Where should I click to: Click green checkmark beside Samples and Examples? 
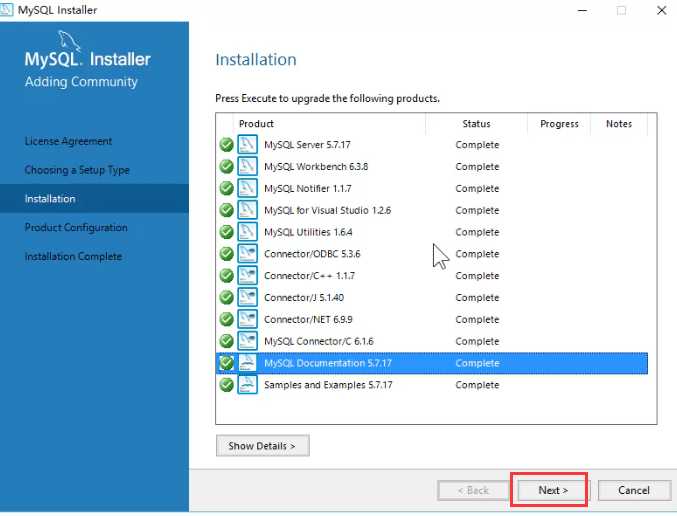(227, 385)
